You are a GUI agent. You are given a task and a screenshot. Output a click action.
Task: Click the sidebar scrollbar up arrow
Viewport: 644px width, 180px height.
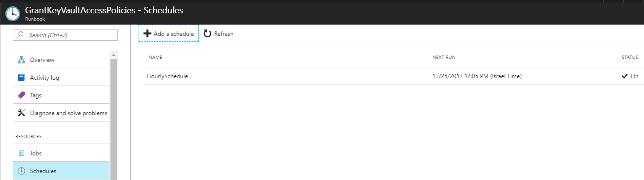pyautogui.click(x=113, y=54)
